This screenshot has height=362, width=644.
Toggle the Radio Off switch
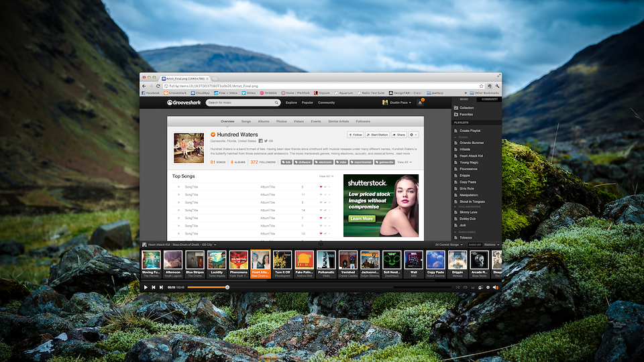coord(475,245)
